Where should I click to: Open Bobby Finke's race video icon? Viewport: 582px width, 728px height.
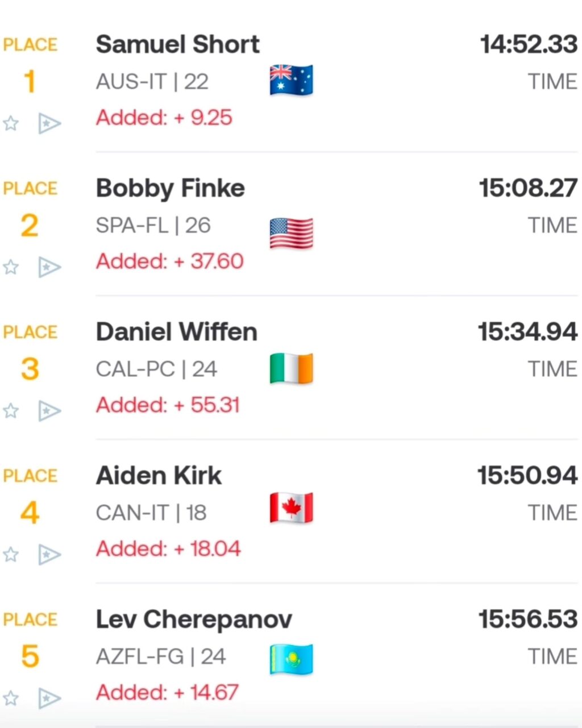coord(49,267)
